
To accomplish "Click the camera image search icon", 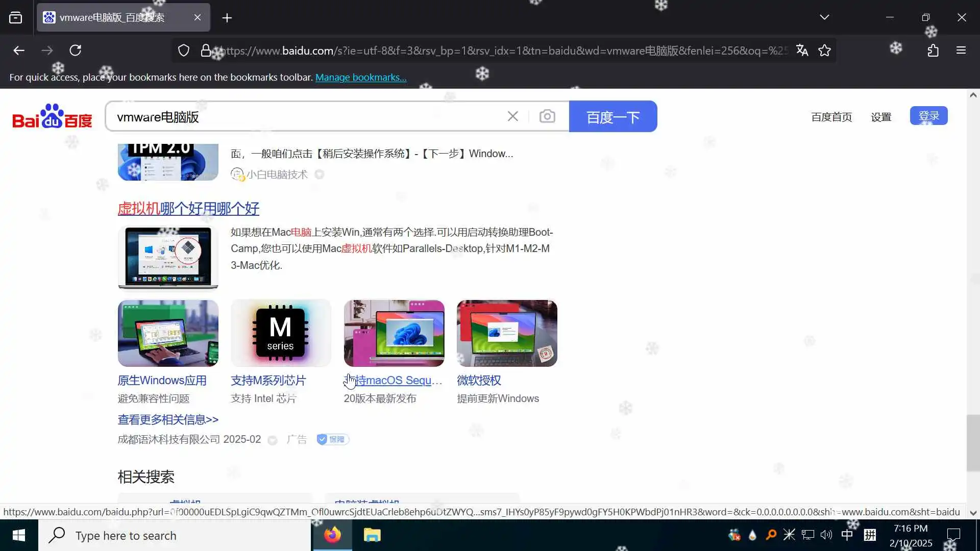I will pyautogui.click(x=547, y=116).
